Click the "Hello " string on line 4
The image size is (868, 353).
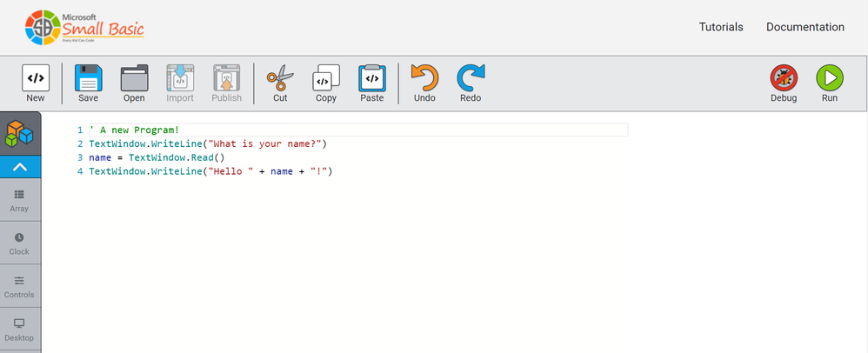(x=230, y=171)
